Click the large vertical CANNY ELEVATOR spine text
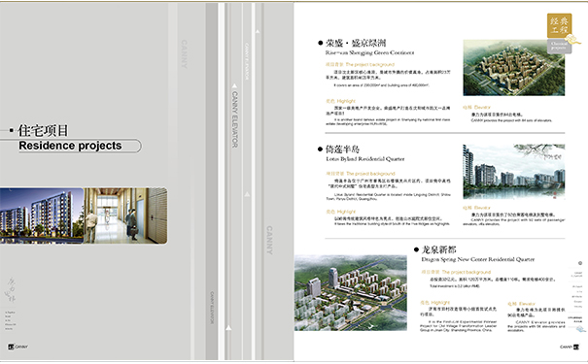588x364 pixels. click(x=235, y=119)
